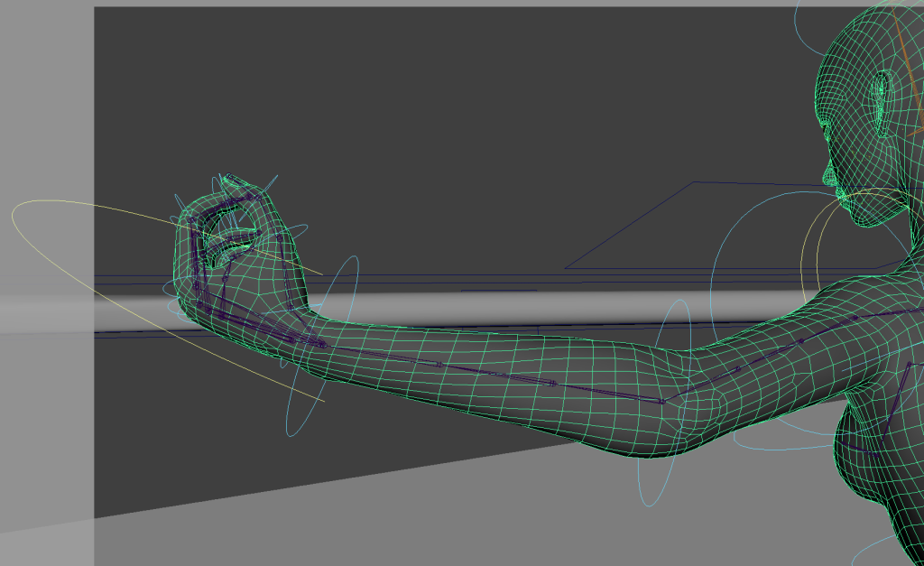This screenshot has width=924, height=566.
Task: Pick the wrist joint inside the hand
Action: tap(322, 344)
